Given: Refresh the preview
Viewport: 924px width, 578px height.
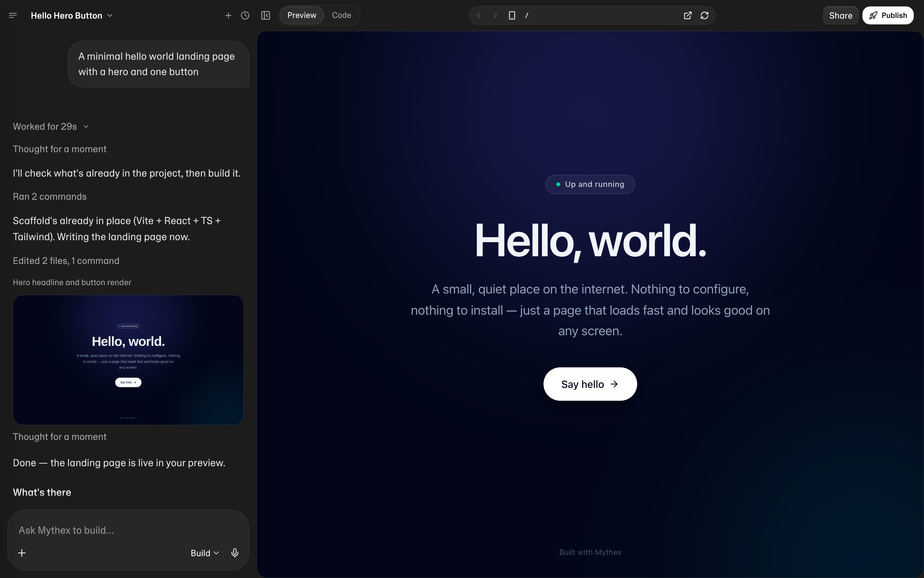Looking at the screenshot, I should point(705,15).
